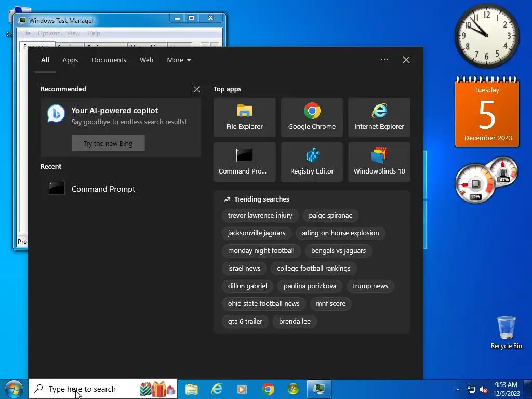The width and height of the screenshot is (532, 399).
Task: Click the holiday gifts icon in search box
Action: [x=158, y=389]
